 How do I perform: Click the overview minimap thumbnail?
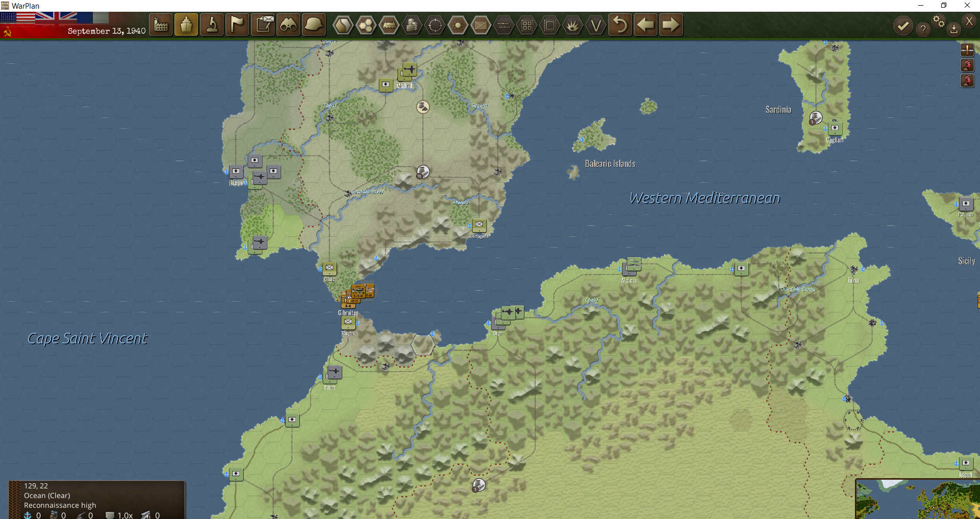[x=918, y=499]
